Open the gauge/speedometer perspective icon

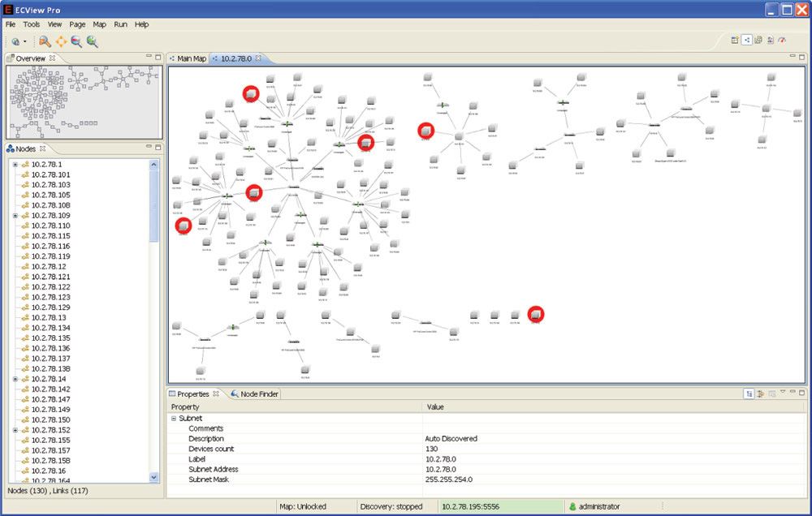782,40
